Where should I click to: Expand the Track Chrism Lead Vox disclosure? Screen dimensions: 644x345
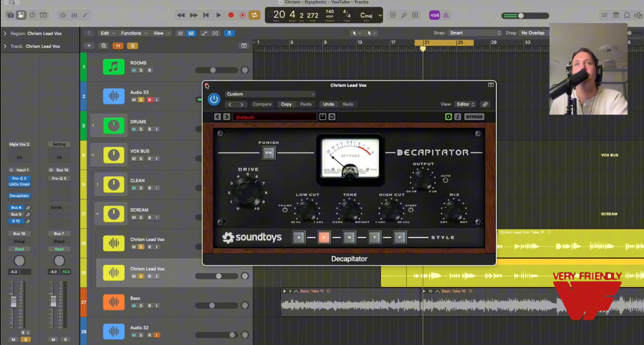click(x=5, y=46)
